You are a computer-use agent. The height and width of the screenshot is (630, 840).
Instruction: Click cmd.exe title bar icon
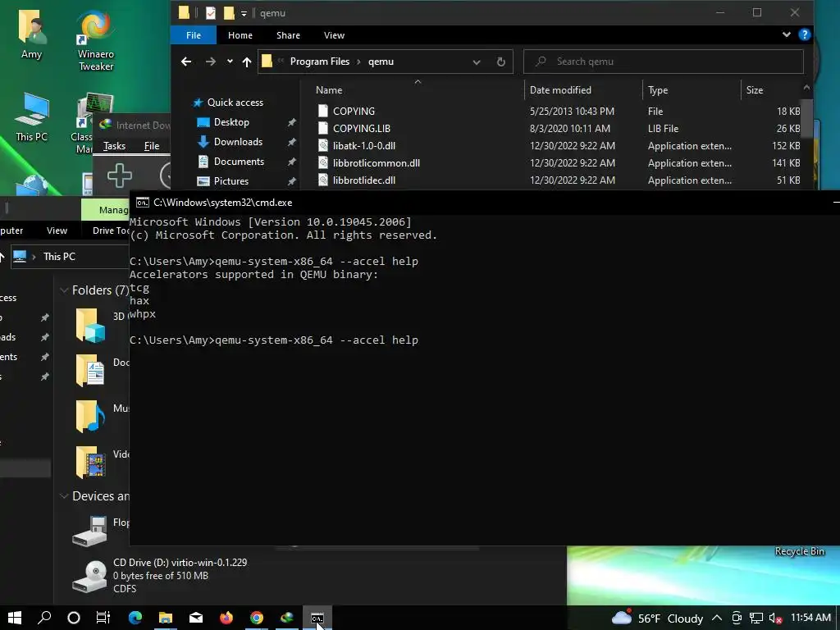pos(143,203)
